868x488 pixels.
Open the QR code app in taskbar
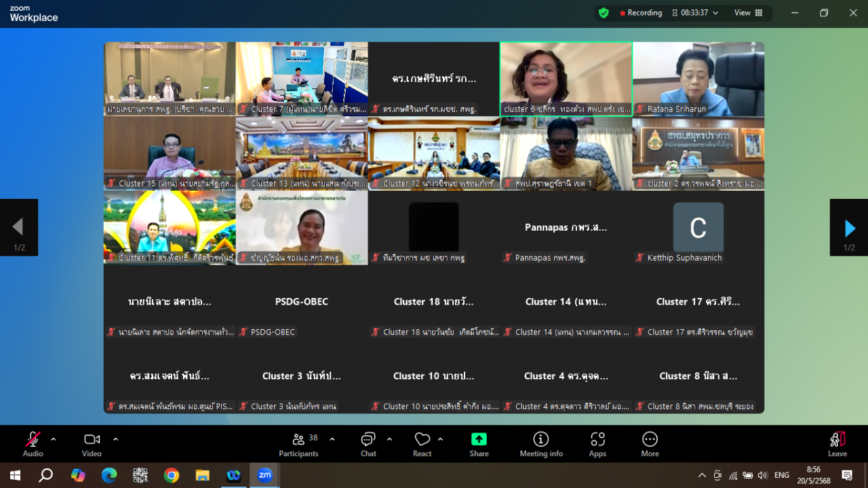click(x=140, y=475)
